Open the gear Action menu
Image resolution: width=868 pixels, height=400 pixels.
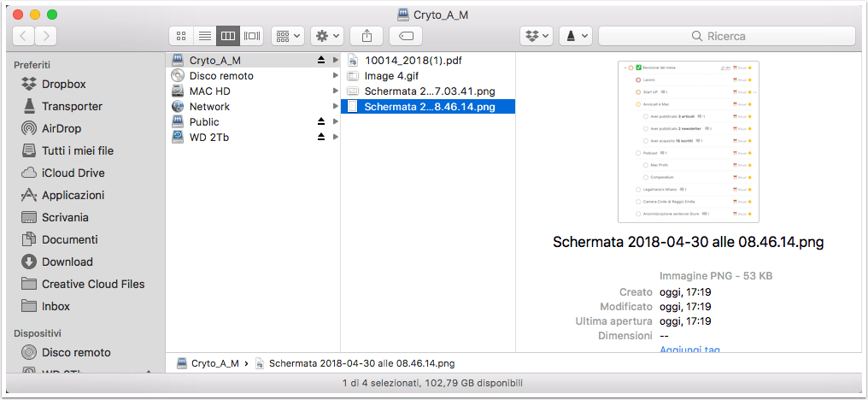327,36
